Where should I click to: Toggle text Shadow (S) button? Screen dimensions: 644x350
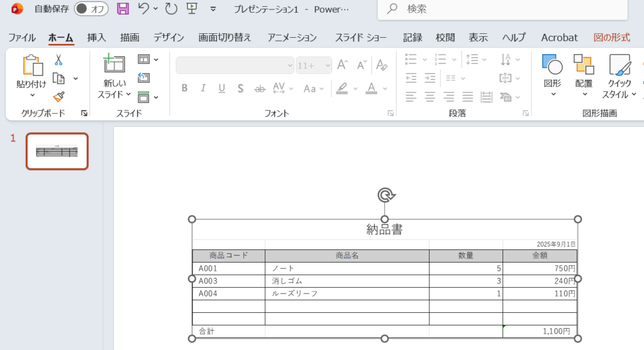coord(240,88)
